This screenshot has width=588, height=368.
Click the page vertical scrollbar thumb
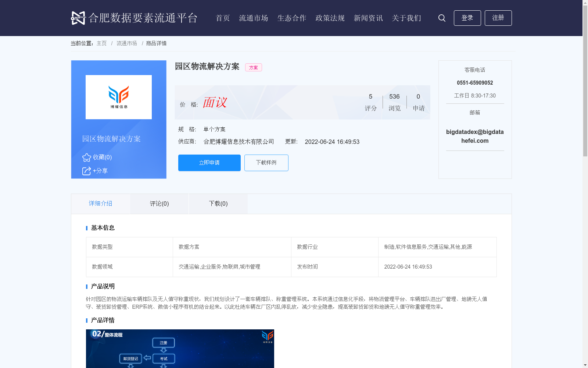point(585,81)
